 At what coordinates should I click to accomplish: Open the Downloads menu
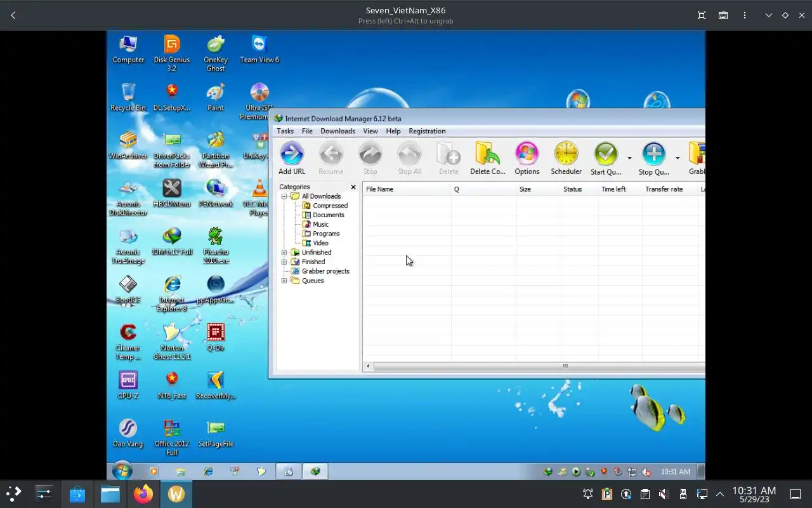click(x=337, y=131)
